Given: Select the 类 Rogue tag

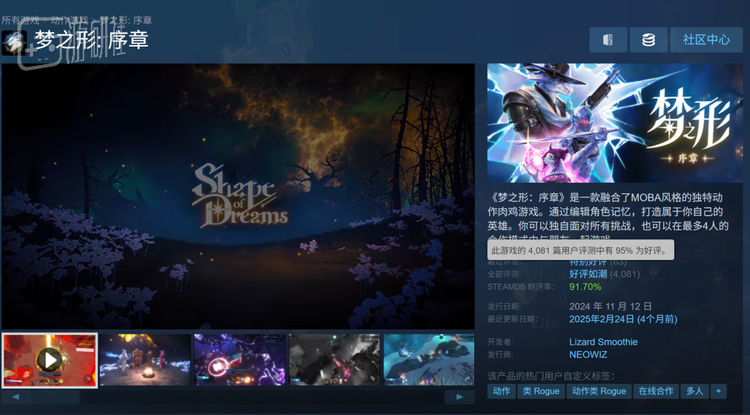Looking at the screenshot, I should tap(541, 391).
